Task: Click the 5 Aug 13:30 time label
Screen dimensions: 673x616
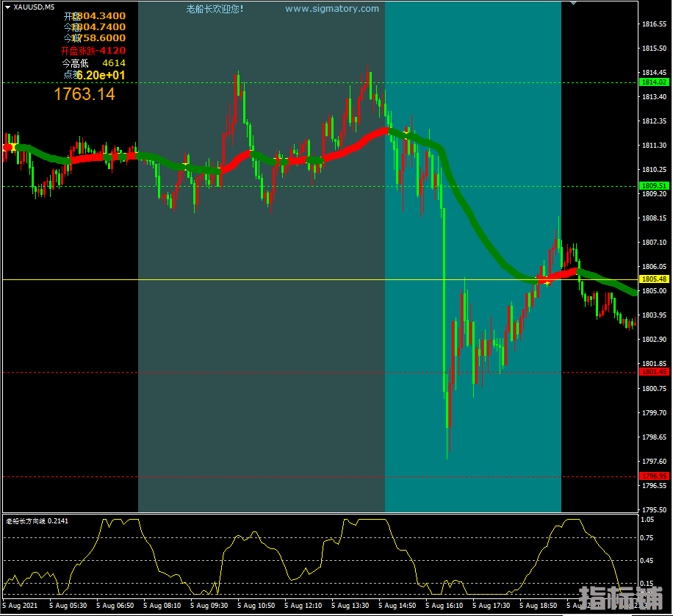Action: point(350,606)
